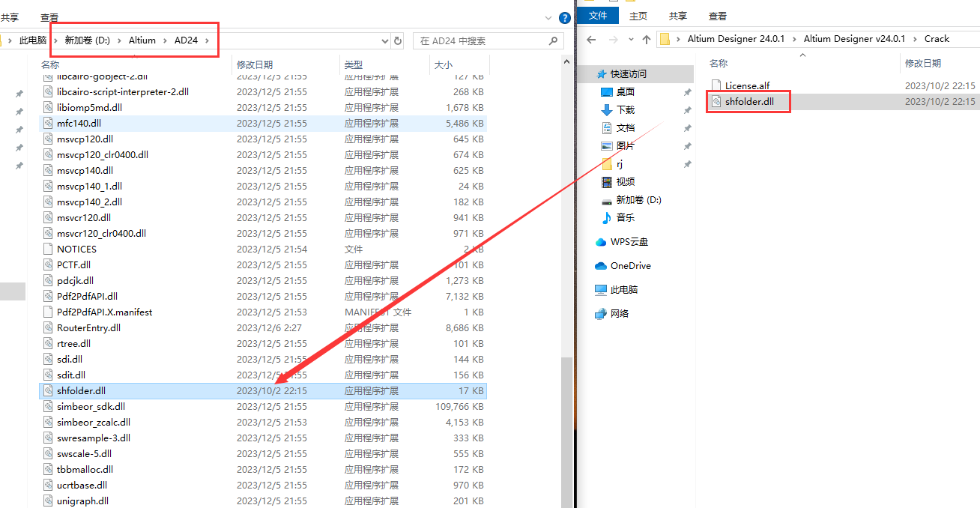Select NOTICES file icon

[47, 249]
